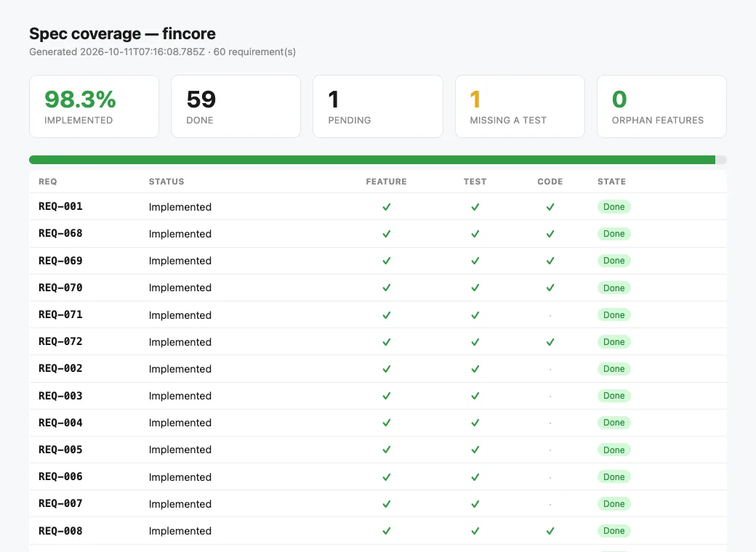Click the Feature checkmark in the REQ-071 row
The height and width of the screenshot is (552, 756).
click(x=386, y=315)
